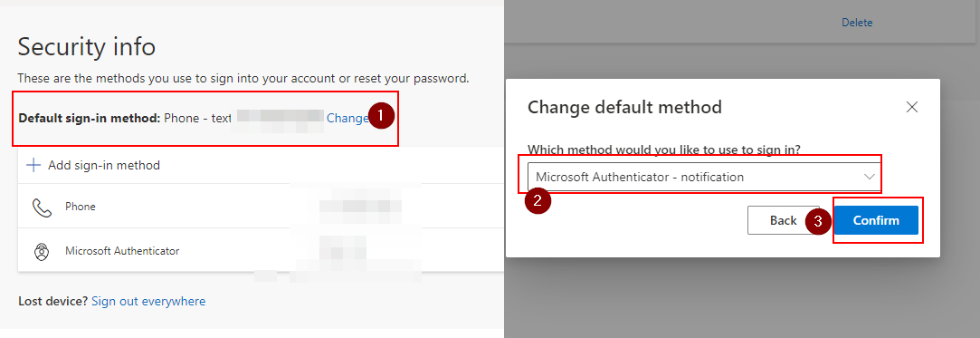Viewport: 980px width, 338px height.
Task: Select the Add sign-in method text
Action: (104, 165)
